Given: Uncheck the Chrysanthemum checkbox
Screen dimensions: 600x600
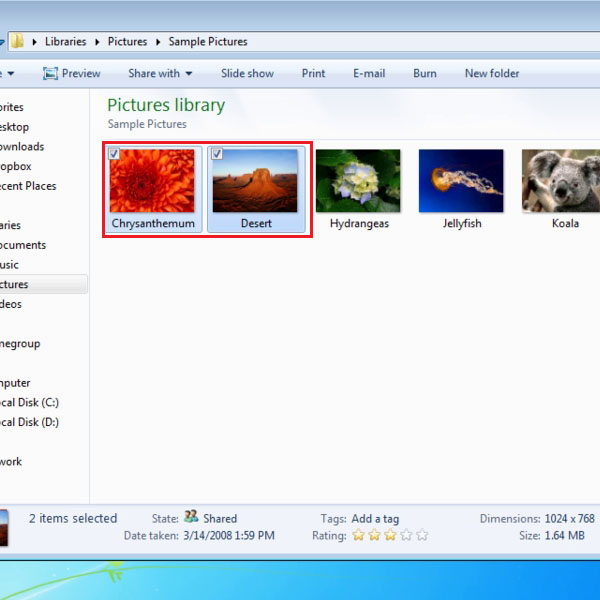Looking at the screenshot, I should click(114, 153).
